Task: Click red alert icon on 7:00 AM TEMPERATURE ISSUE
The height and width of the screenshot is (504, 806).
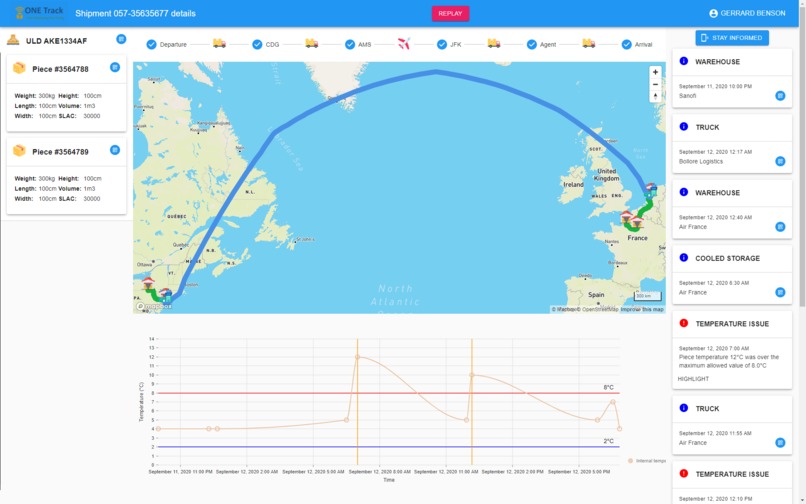Action: [x=684, y=323]
